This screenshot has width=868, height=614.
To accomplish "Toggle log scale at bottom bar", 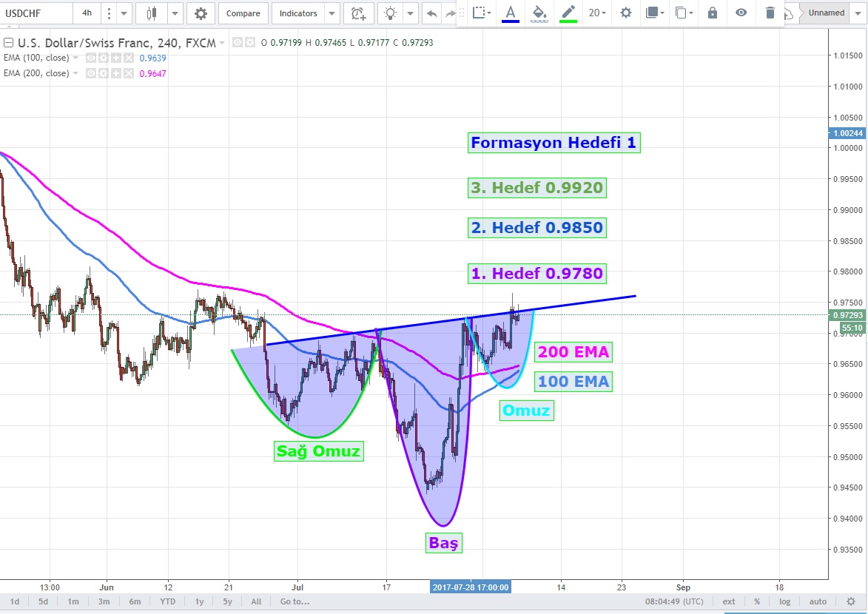I will (784, 601).
